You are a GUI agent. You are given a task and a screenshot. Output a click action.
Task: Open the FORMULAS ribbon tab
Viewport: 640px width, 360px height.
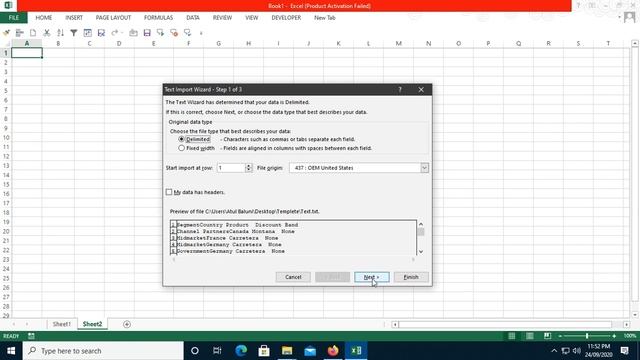pyautogui.click(x=158, y=18)
